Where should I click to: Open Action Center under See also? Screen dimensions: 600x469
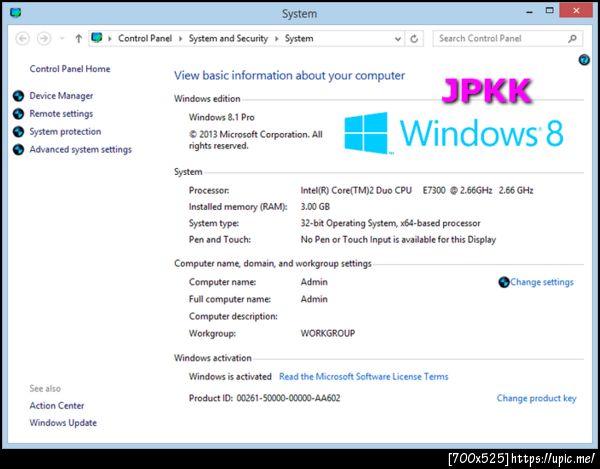point(57,405)
